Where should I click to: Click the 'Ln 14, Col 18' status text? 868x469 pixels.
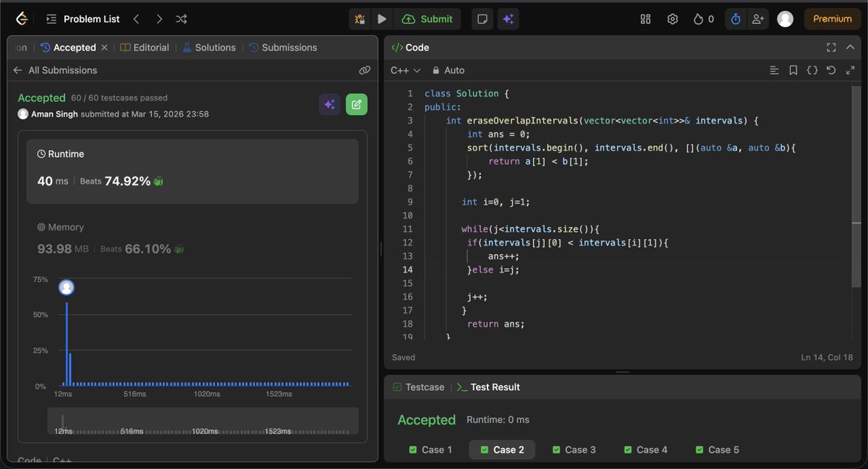(x=827, y=358)
